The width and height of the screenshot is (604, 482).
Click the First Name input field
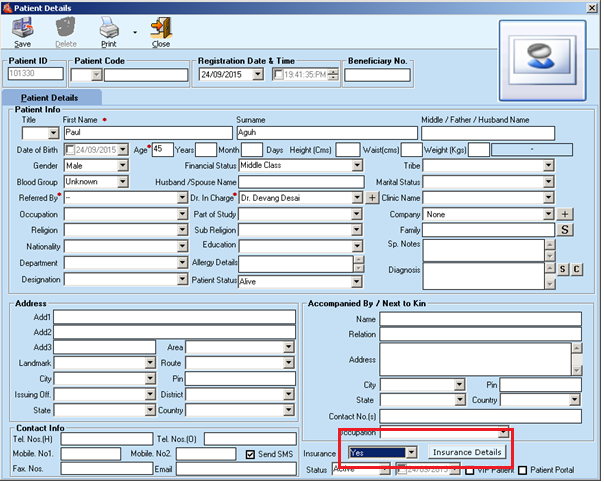pos(146,132)
